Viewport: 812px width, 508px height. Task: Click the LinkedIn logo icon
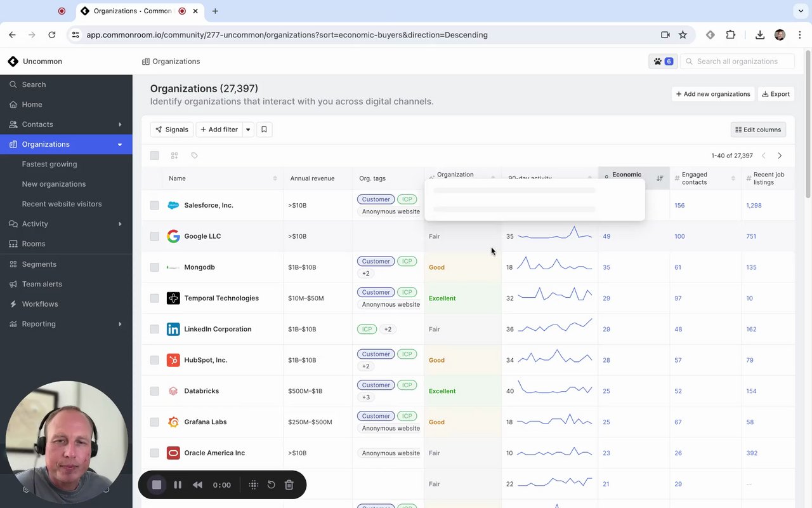(173, 329)
